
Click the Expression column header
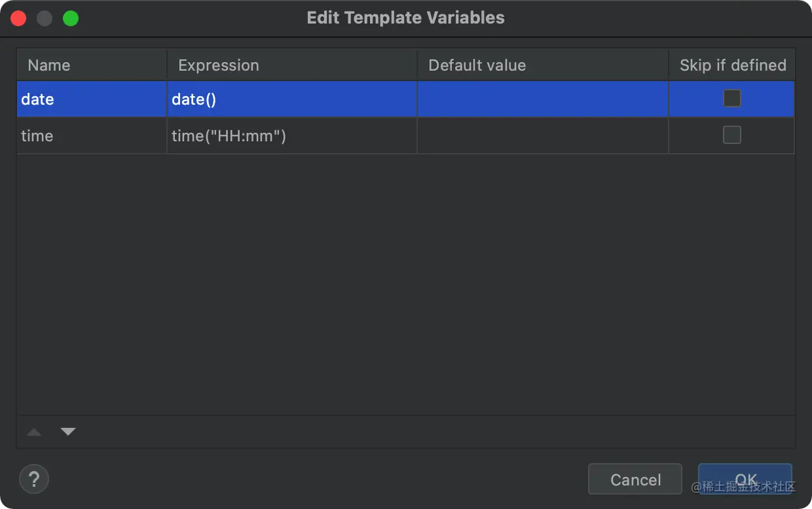pos(291,65)
